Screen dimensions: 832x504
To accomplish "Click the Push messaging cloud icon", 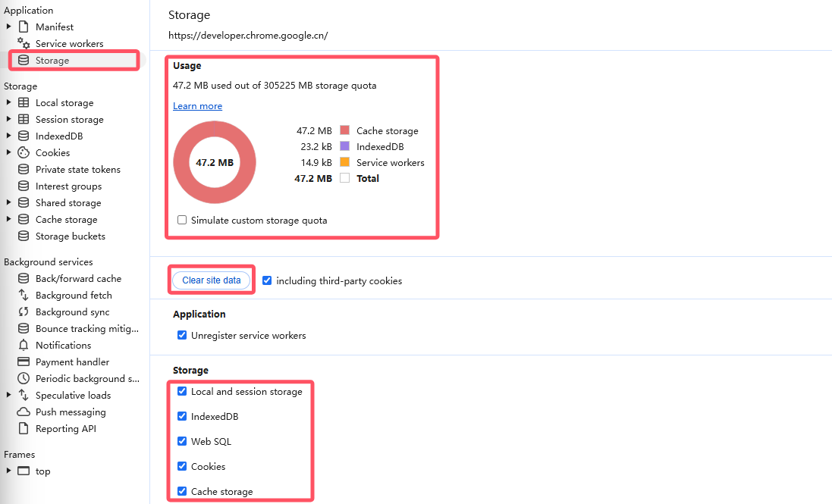I will pos(24,412).
